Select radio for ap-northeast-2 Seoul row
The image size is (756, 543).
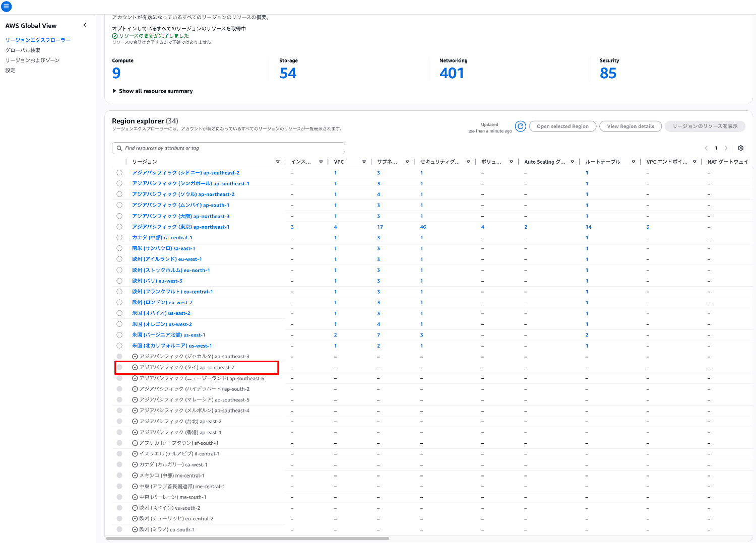(119, 194)
